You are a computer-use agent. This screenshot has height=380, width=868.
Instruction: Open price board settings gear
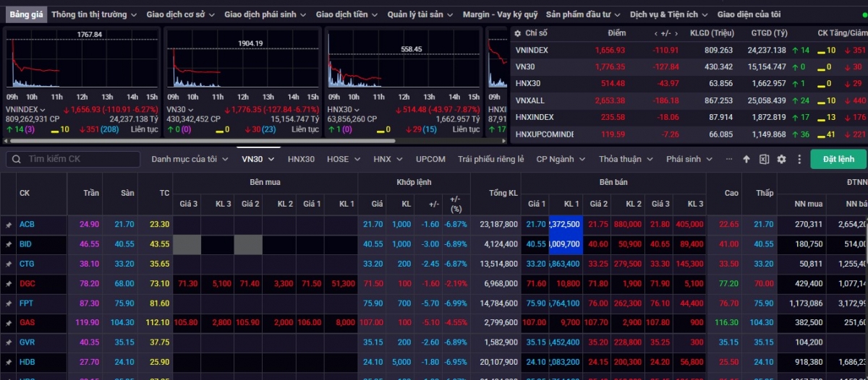(x=781, y=159)
